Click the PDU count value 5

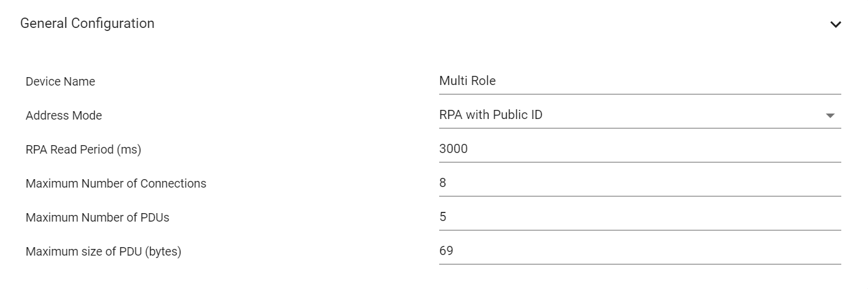tap(443, 217)
